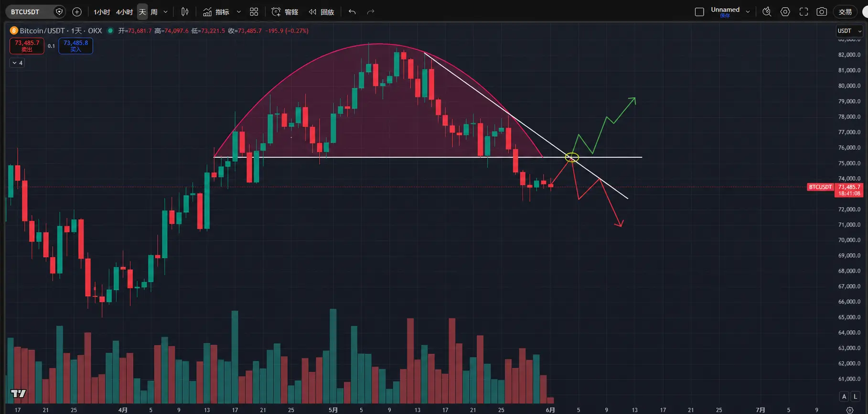Open the candlestick chart style selector
This screenshot has height=414, width=868.
click(185, 12)
